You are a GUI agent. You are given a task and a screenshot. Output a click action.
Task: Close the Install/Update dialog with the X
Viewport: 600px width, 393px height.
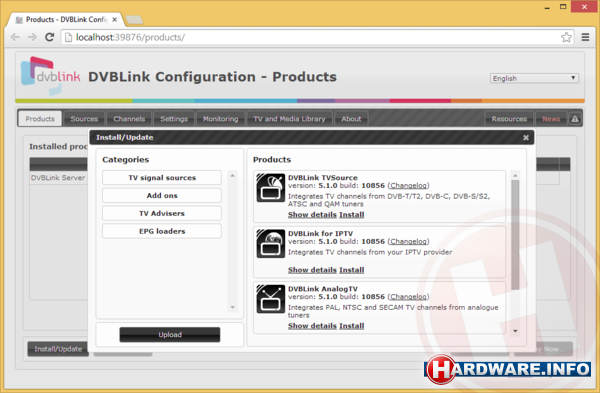click(x=526, y=137)
